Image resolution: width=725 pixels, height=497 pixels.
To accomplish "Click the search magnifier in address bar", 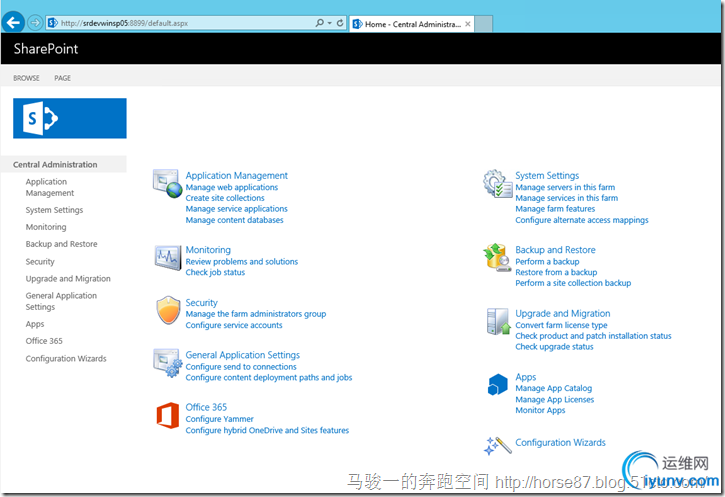I will tap(319, 23).
